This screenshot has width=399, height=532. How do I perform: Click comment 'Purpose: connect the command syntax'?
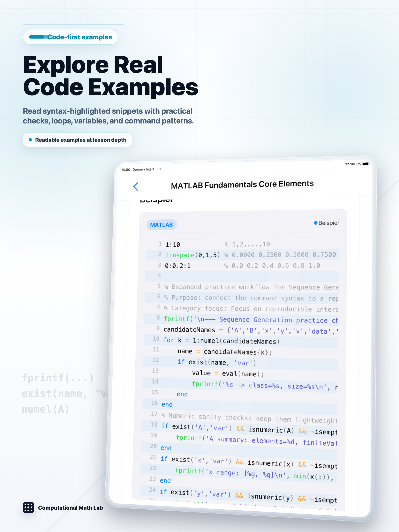coord(251,298)
